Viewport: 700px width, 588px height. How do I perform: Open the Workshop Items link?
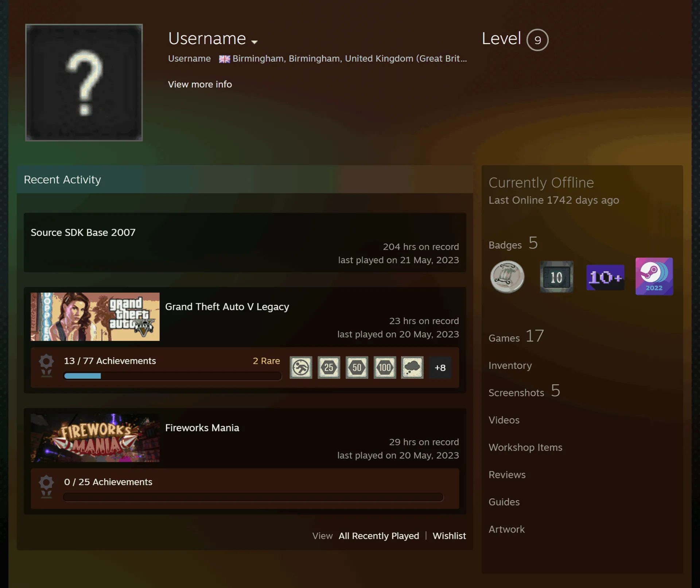tap(525, 448)
